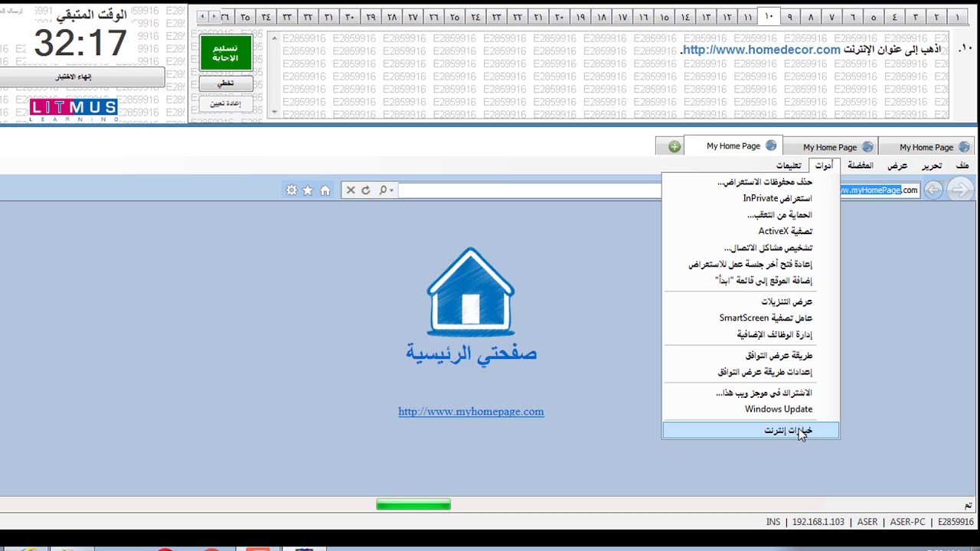Click the green تسليم الإجابة submit button
The width and height of the screenshot is (980, 551).
click(x=226, y=53)
